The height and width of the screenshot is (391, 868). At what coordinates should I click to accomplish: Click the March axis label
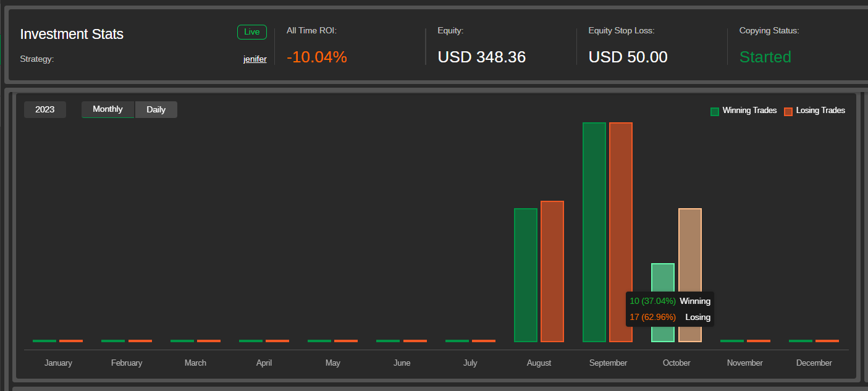click(195, 363)
